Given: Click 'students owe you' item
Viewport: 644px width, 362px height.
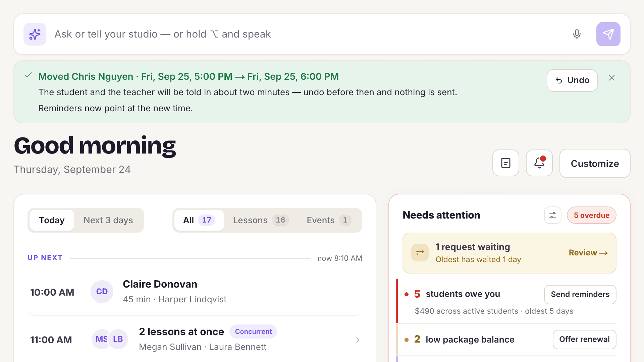Looking at the screenshot, I should point(463,294).
